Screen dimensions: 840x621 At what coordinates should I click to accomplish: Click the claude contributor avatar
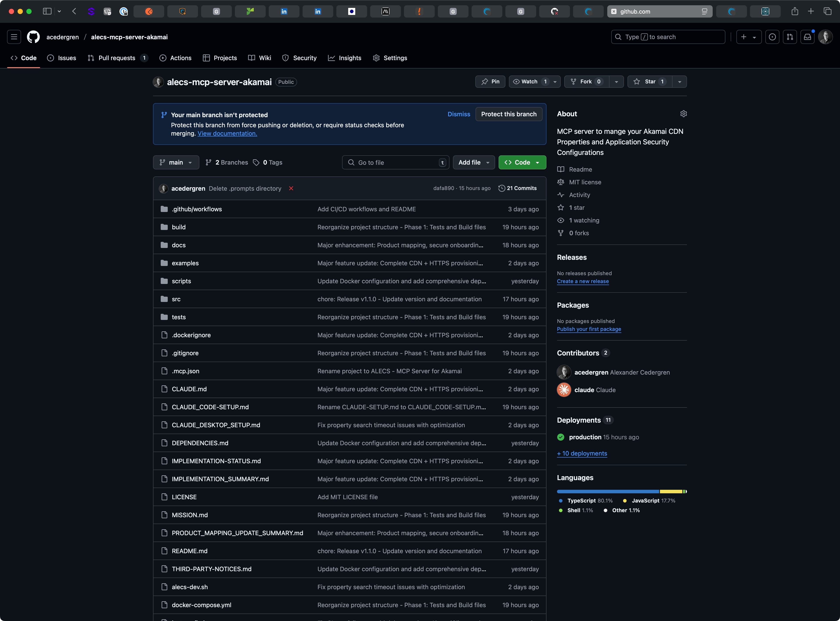click(564, 390)
